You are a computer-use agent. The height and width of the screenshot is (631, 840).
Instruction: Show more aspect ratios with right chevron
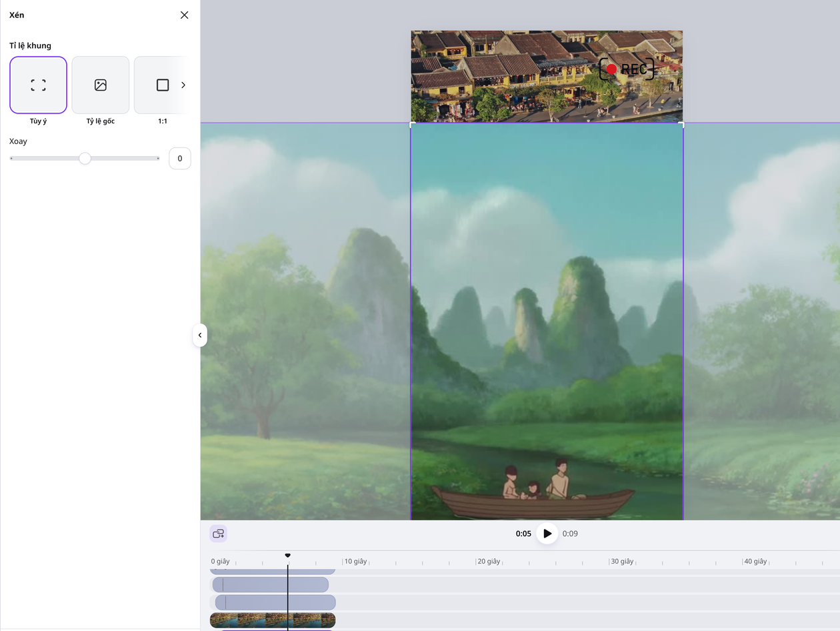[x=183, y=85]
